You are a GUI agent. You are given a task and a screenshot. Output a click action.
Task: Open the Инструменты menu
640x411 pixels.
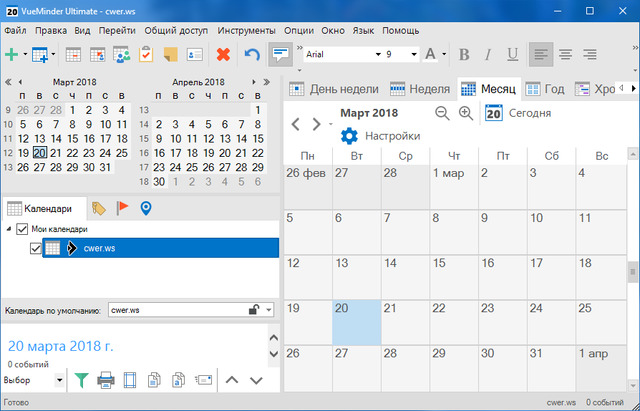pos(247,31)
